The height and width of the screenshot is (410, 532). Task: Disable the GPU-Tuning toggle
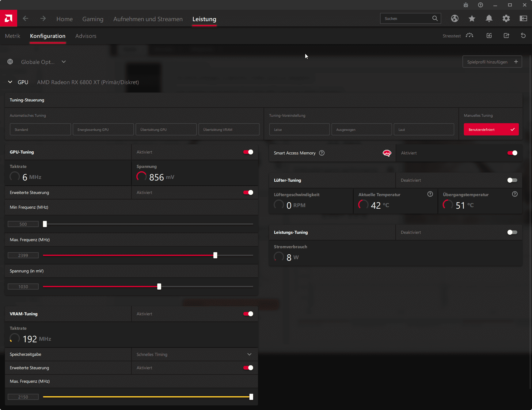tap(248, 152)
